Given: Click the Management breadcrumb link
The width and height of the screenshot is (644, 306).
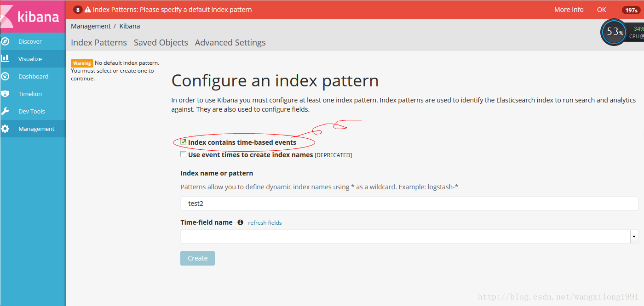Looking at the screenshot, I should (91, 26).
